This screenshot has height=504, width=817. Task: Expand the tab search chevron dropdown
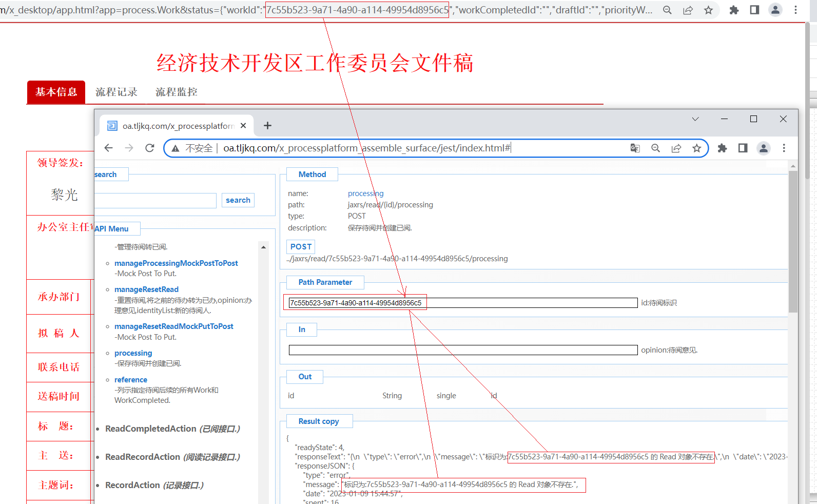click(x=695, y=119)
